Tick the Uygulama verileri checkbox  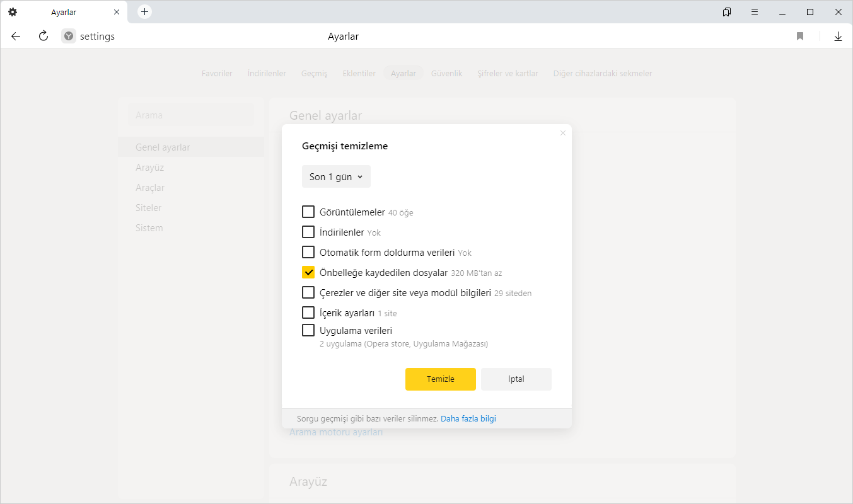click(308, 330)
